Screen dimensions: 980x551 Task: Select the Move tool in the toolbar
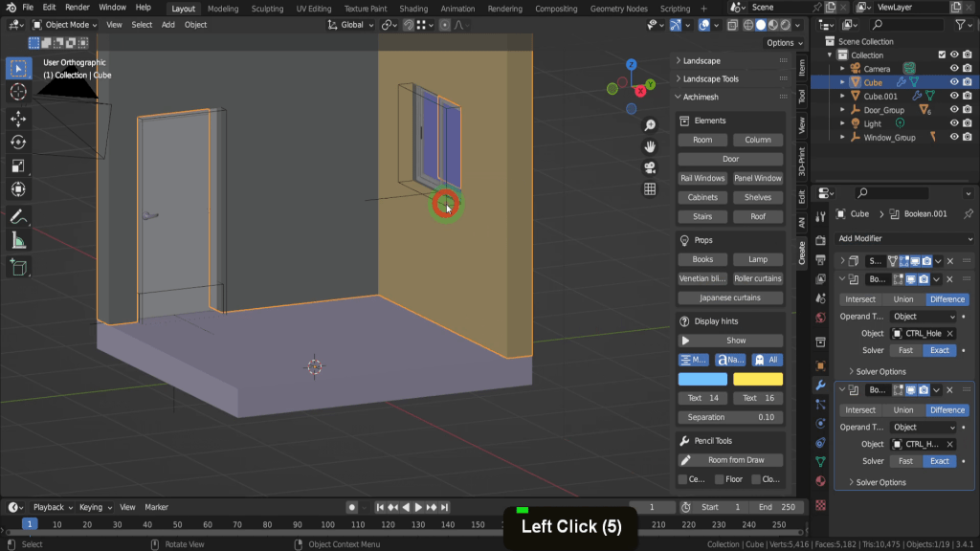[x=18, y=118]
